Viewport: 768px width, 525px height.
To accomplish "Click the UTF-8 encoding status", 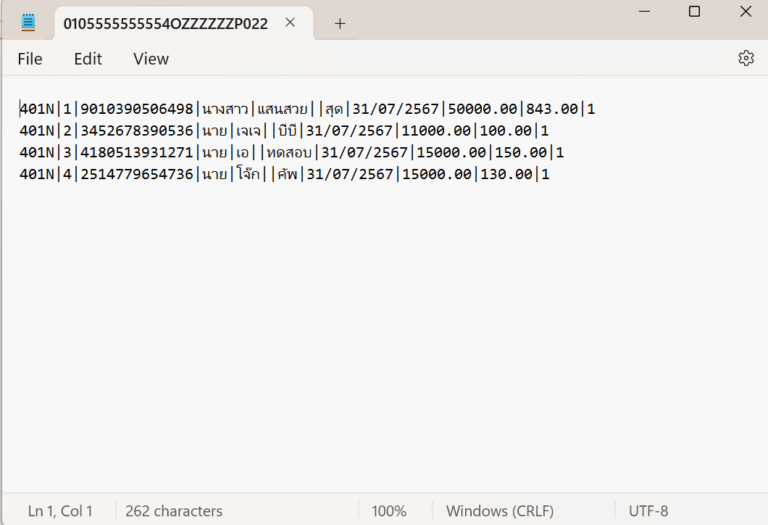I will pyautogui.click(x=648, y=511).
